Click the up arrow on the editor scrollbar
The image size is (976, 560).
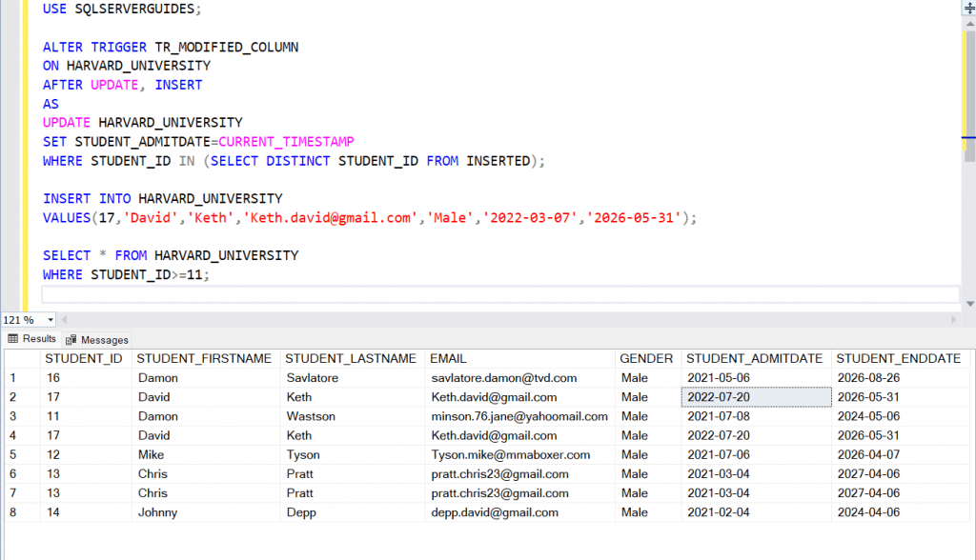[x=967, y=26]
